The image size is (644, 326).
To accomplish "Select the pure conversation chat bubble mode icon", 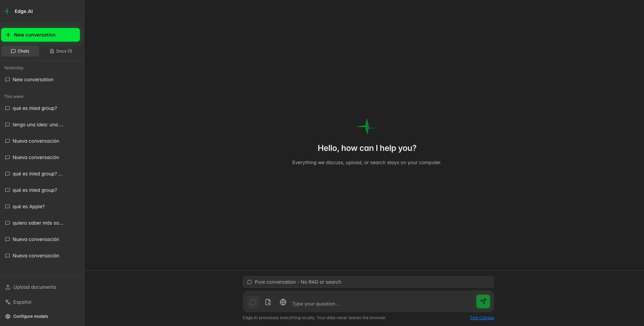I will pos(253,302).
